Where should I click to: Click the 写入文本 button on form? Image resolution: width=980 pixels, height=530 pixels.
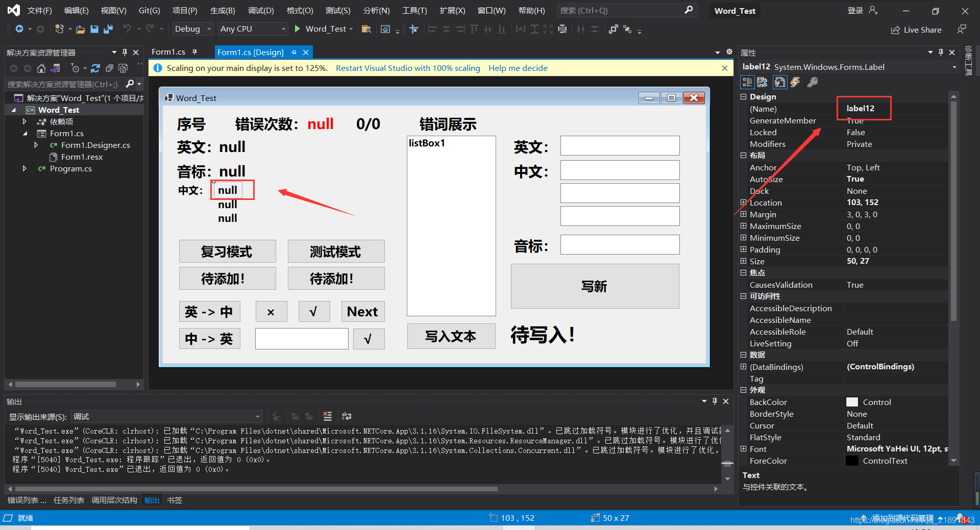coord(451,336)
